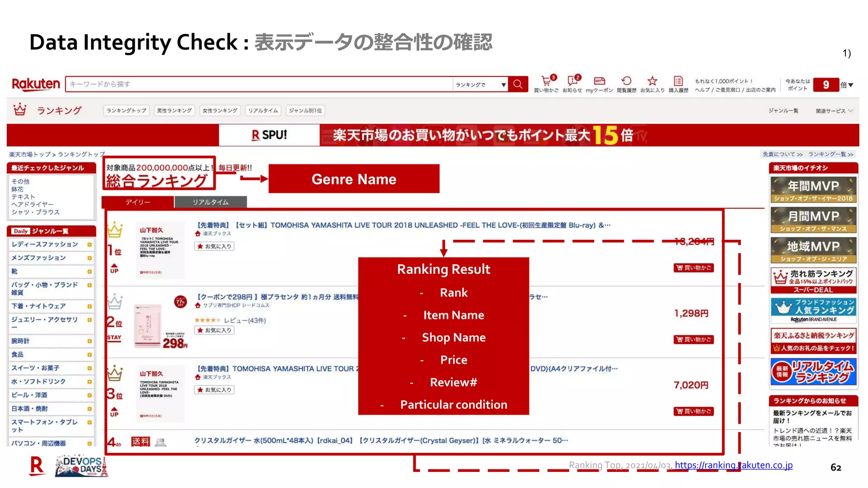Open the 楽天市場トップ breadcrumb link
The width and height of the screenshot is (868, 488).
point(30,154)
